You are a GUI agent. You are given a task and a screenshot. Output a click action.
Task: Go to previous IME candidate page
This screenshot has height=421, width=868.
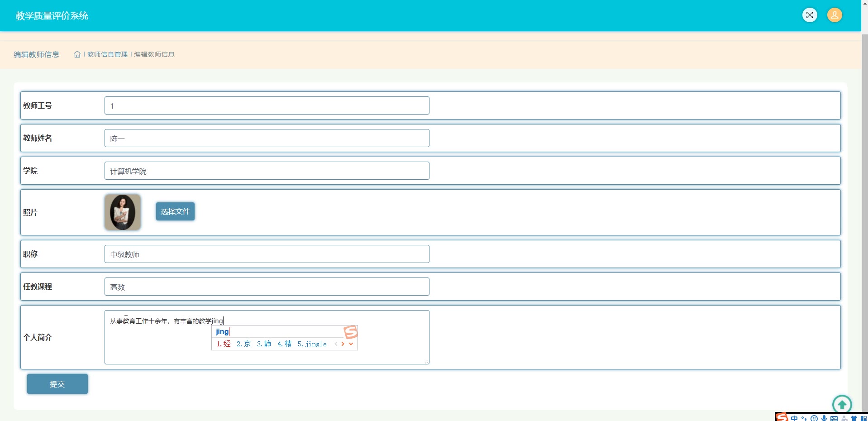(x=336, y=344)
